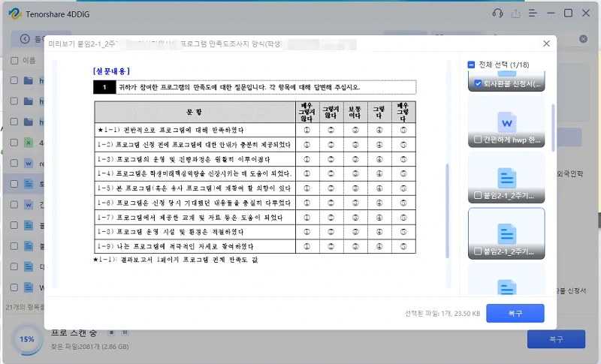Click the 선택된 파일: 1개, 23.50 KB text
Image resolution: width=601 pixels, height=364 pixels.
[442, 314]
